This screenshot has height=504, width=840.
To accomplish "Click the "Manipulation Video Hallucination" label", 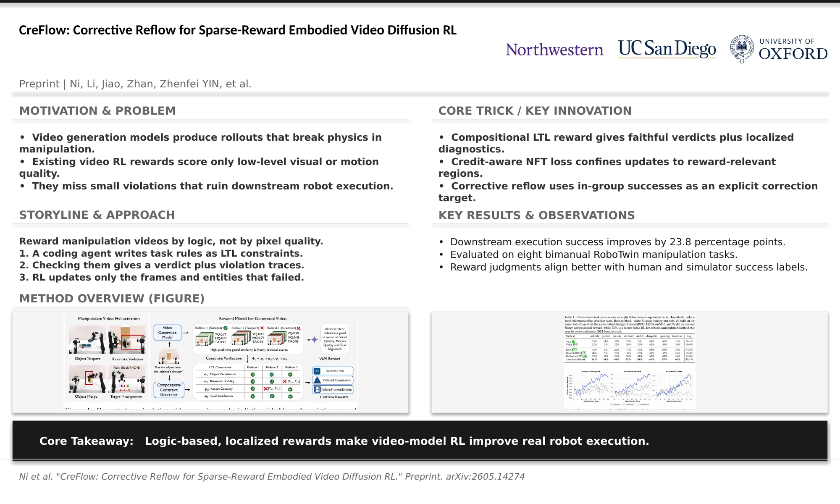I will pyautogui.click(x=109, y=319).
